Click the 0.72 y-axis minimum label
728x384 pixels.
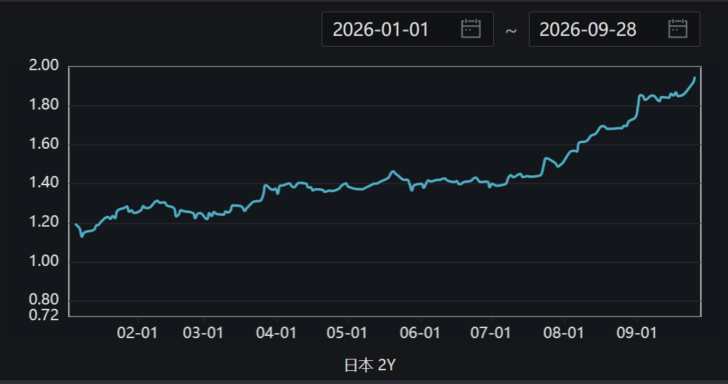pos(44,315)
